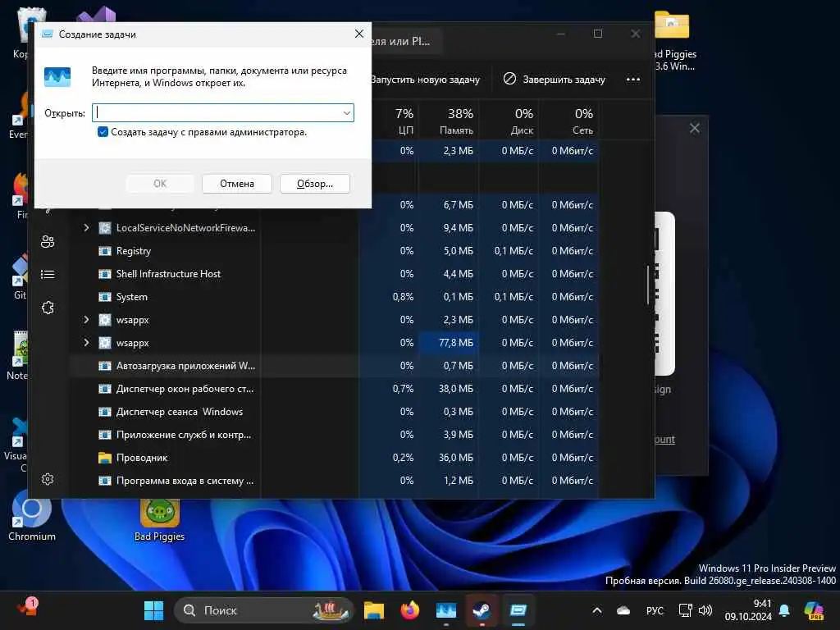840x630 pixels.
Task: Click the Проводник folder icon in process list
Action: click(x=105, y=458)
